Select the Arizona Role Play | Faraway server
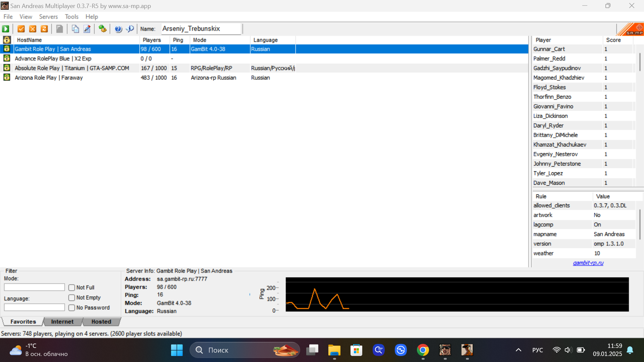Screen dimensions: 644x362 (x=49, y=77)
